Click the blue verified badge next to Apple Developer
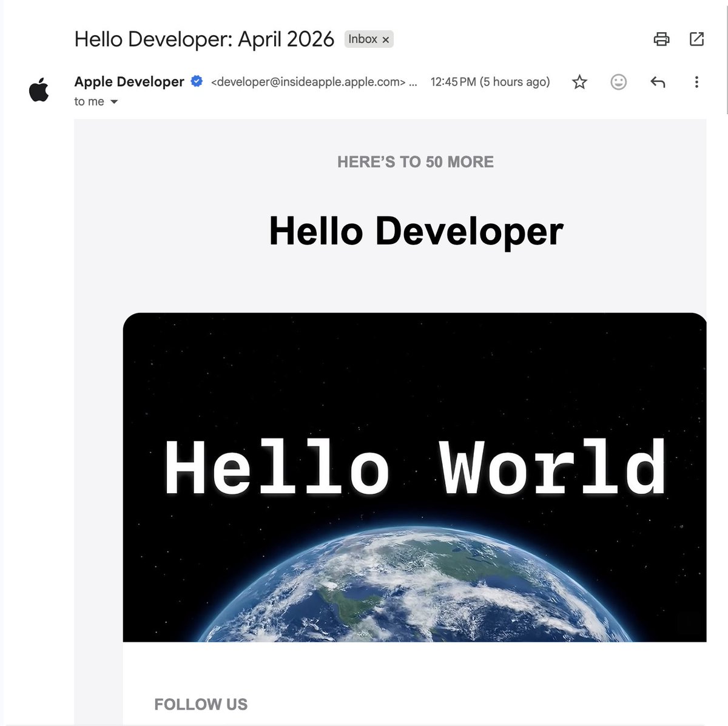Image resolution: width=728 pixels, height=726 pixels. point(196,81)
